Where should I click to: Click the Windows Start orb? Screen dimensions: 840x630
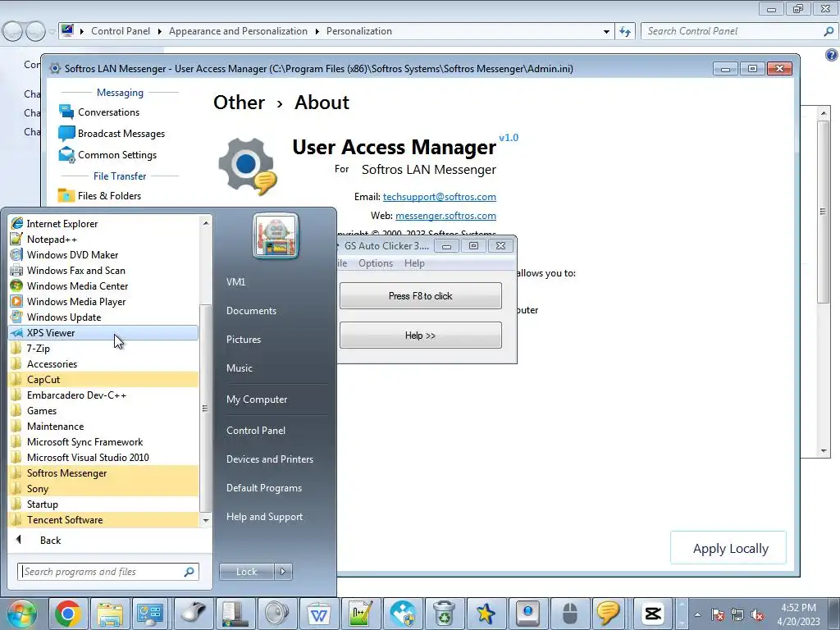tap(21, 614)
